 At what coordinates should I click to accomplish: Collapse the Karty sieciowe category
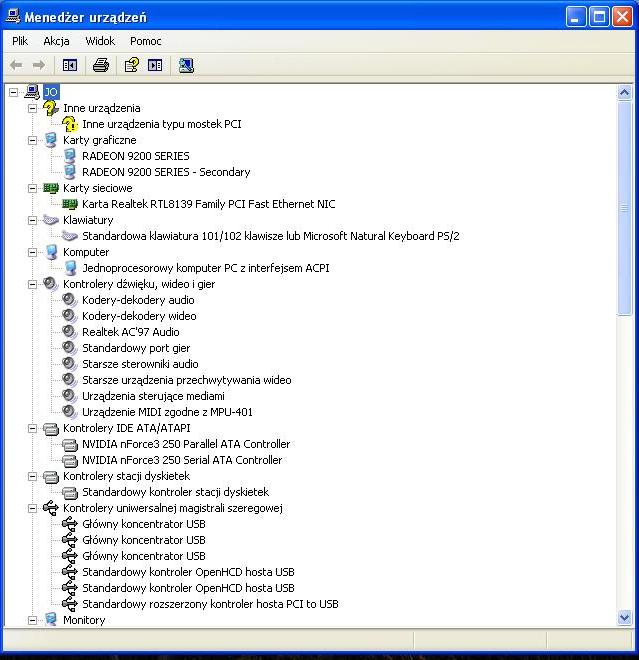pos(32,188)
